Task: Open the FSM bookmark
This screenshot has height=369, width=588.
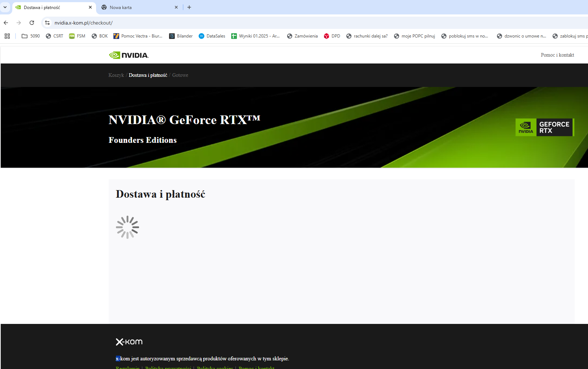Action: click(77, 36)
